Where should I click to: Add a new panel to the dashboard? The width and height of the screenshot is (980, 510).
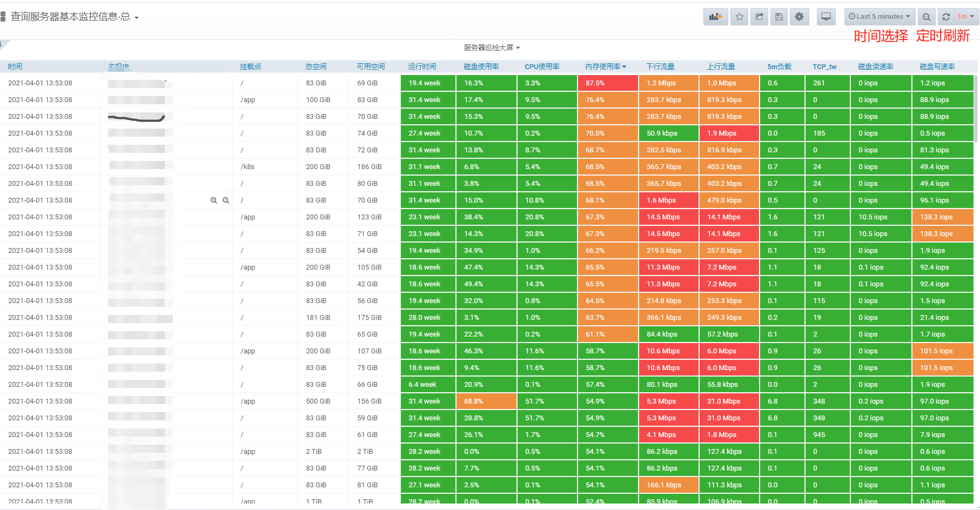(x=715, y=17)
